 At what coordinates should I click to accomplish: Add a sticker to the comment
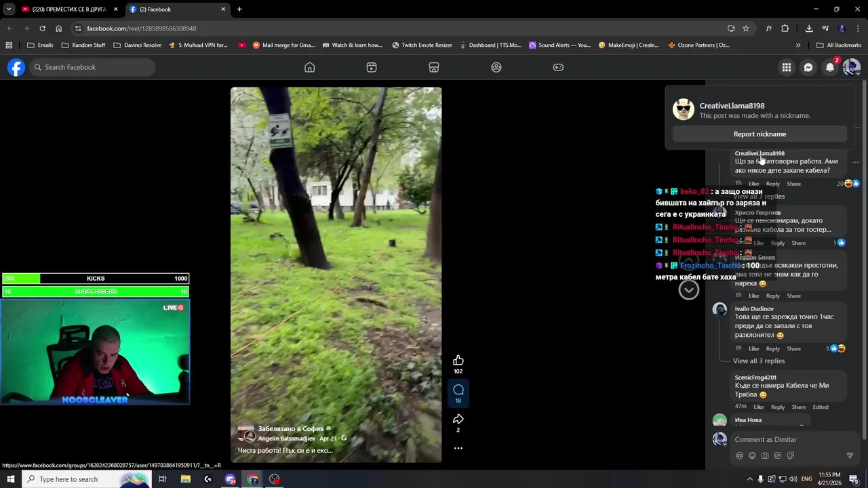click(x=791, y=455)
